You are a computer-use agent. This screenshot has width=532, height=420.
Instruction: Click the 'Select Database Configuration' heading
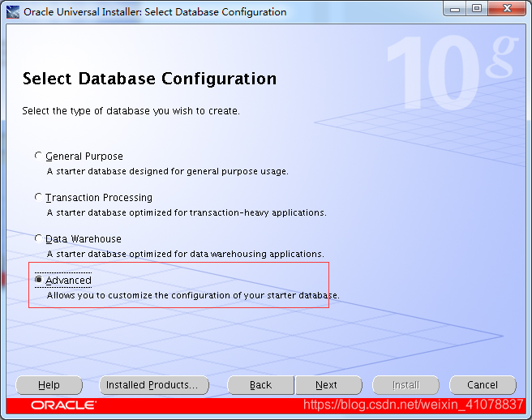click(x=149, y=79)
